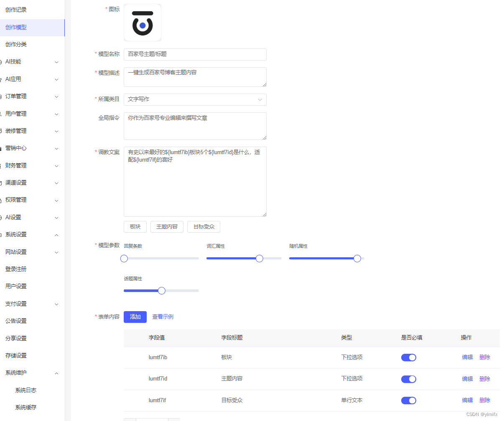Insert the 板块 variable button
This screenshot has width=504, height=421.
tap(135, 227)
